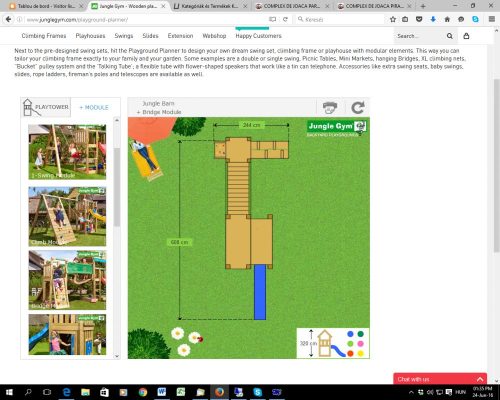This screenshot has height=400, width=500.
Task: Pick the pink color swatch
Action: coord(361,344)
